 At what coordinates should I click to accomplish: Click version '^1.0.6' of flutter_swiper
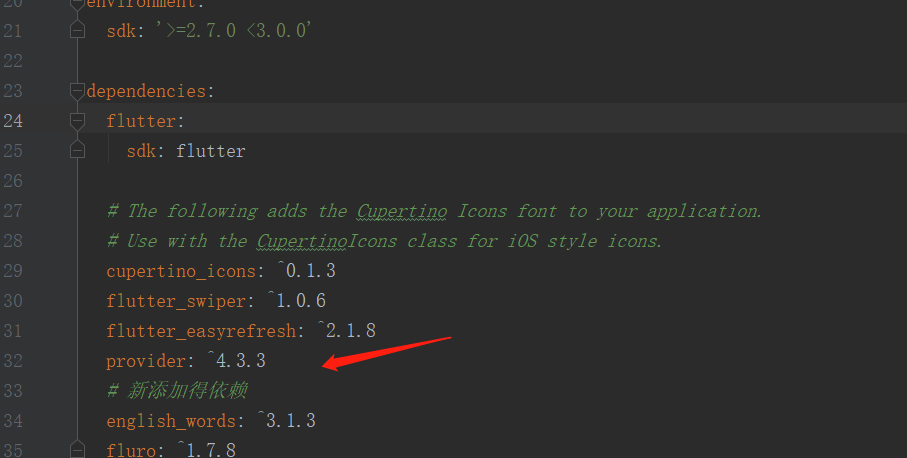pyautogui.click(x=296, y=301)
